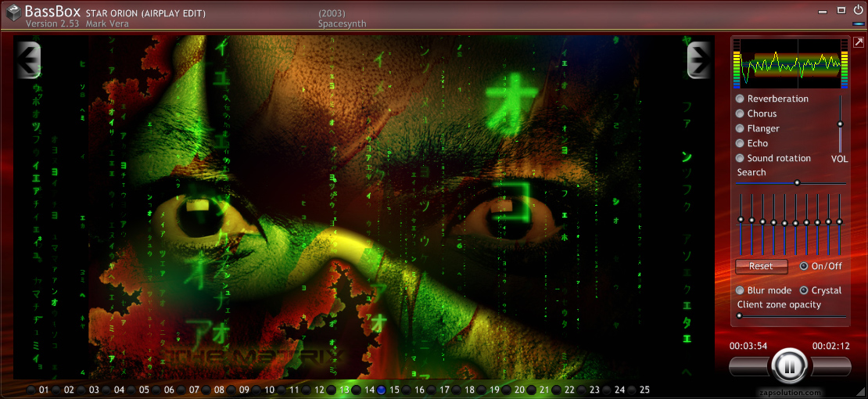Click the Client zone opacity slider handle
Viewport: 868px width, 399px height.
point(739,316)
